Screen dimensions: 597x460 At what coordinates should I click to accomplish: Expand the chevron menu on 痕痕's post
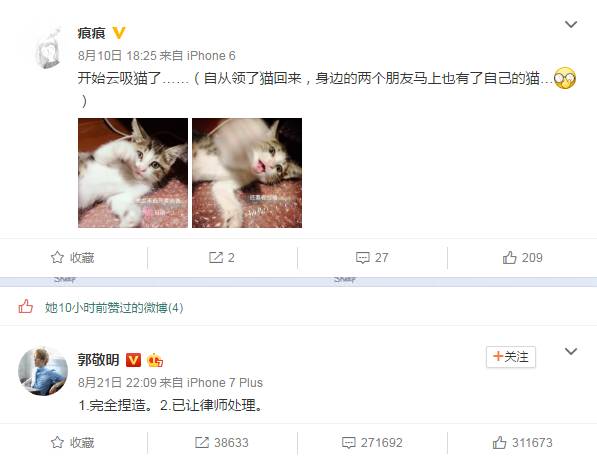[571, 24]
